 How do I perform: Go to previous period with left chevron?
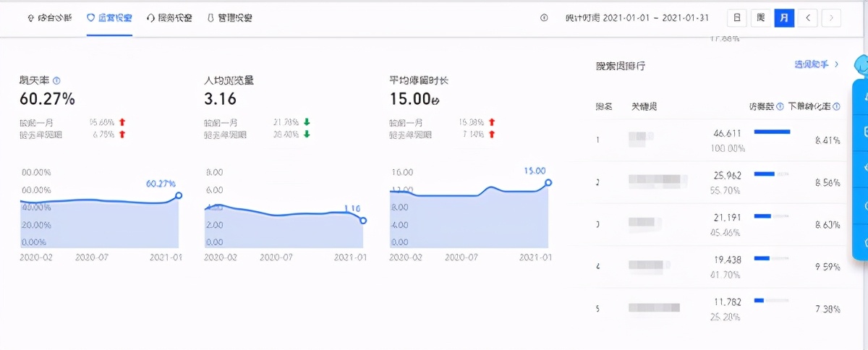[x=808, y=18]
